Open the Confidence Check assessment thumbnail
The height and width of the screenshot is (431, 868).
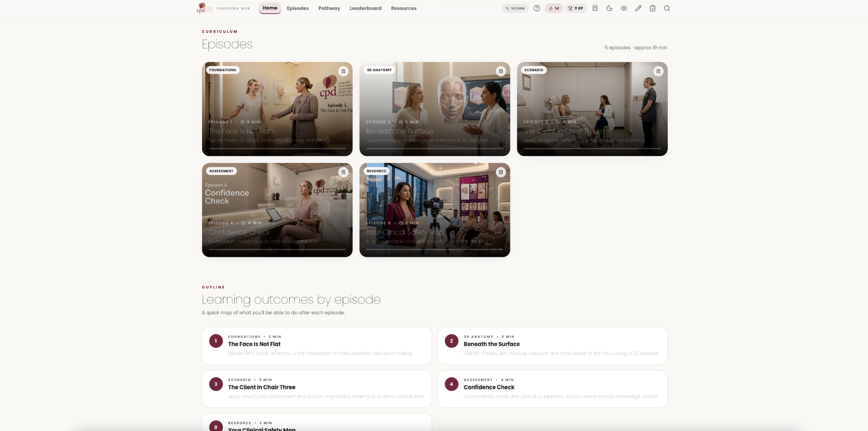277,210
